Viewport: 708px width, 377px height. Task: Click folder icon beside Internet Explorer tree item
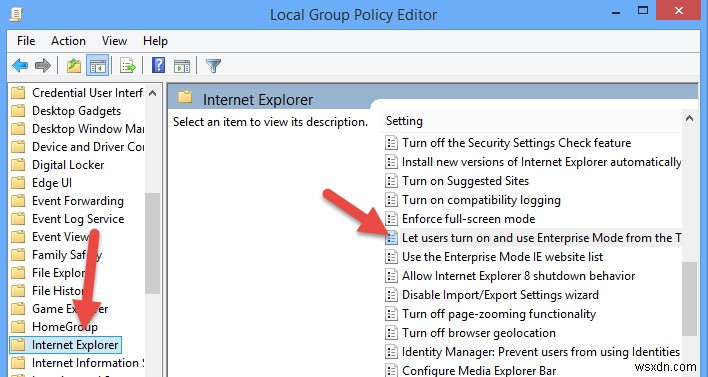tap(18, 345)
